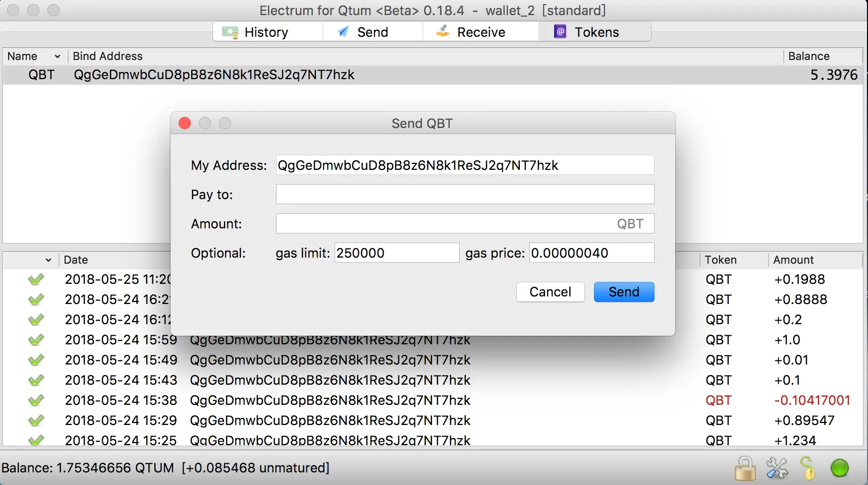Click the Amount input field
This screenshot has height=485, width=868.
pyautogui.click(x=465, y=223)
